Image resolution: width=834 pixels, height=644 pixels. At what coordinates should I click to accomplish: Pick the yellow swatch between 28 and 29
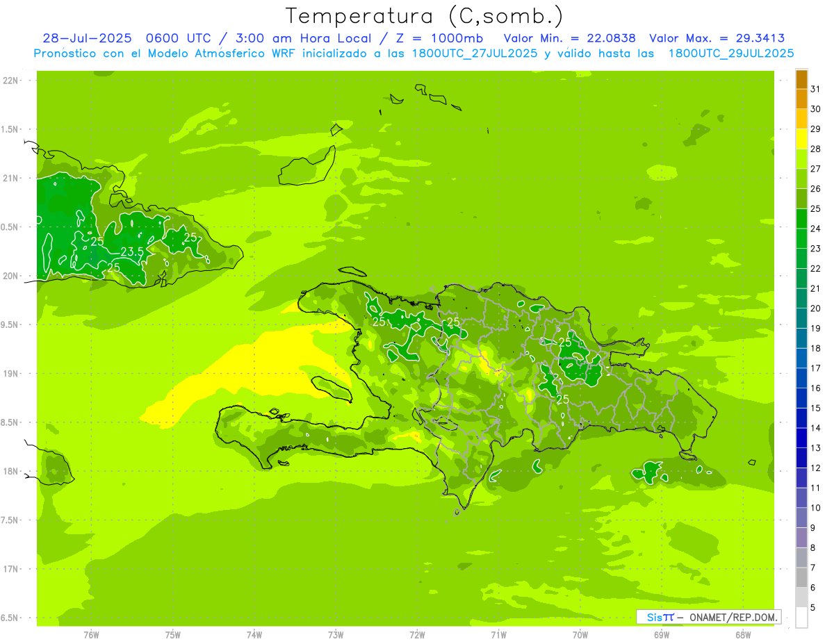801,139
